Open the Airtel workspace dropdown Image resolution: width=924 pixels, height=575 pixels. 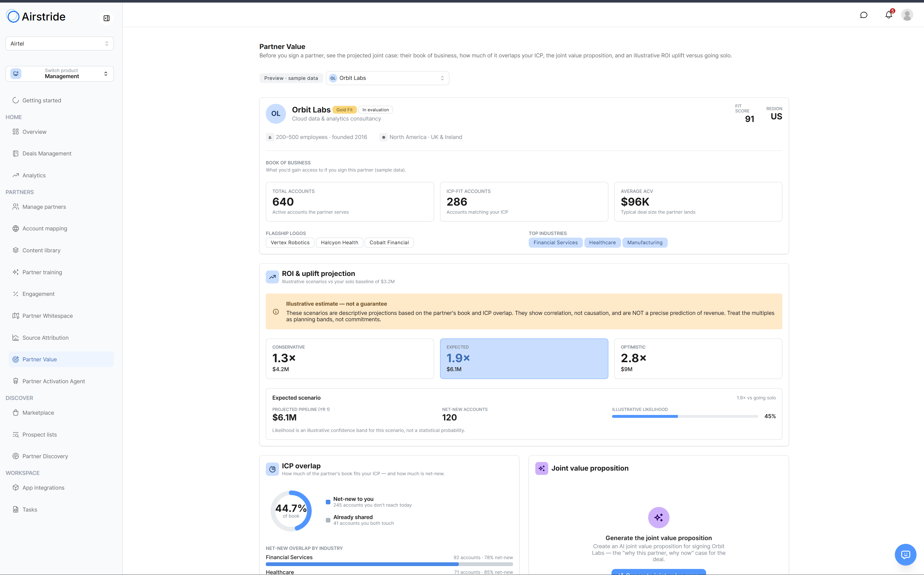(59, 44)
